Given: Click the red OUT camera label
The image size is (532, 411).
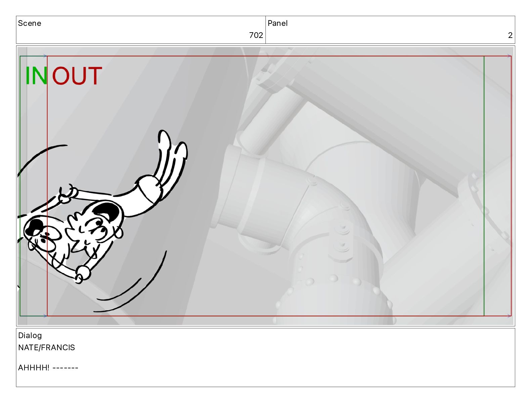Looking at the screenshot, I should pos(77,76).
